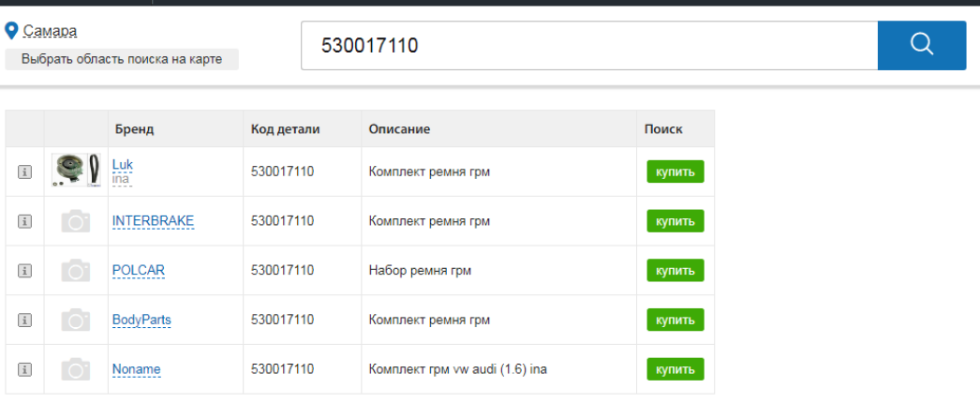
Task: Open info icon for Luk row
Action: click(x=24, y=172)
